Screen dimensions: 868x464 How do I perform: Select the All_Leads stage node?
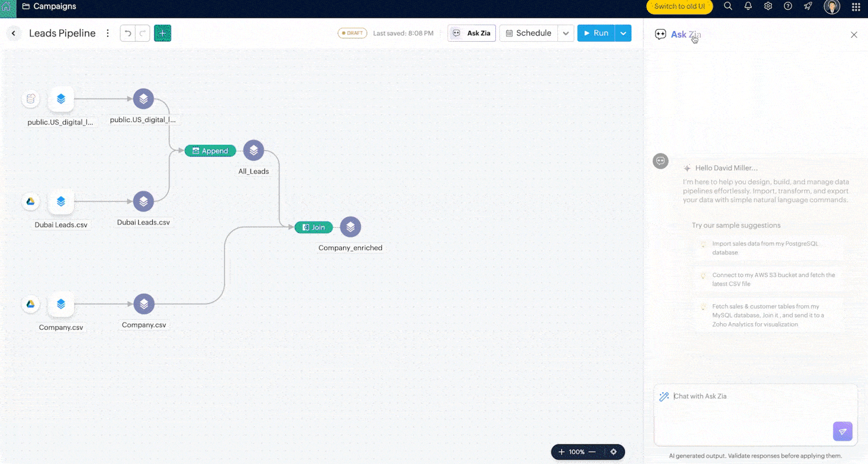click(253, 151)
